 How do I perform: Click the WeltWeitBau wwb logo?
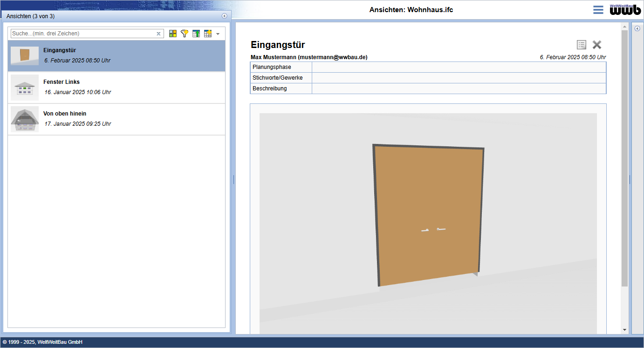[625, 9]
